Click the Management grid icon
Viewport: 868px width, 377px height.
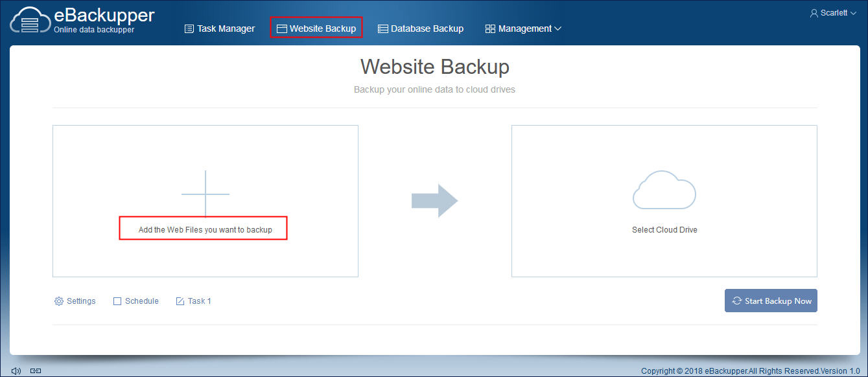[x=490, y=29]
